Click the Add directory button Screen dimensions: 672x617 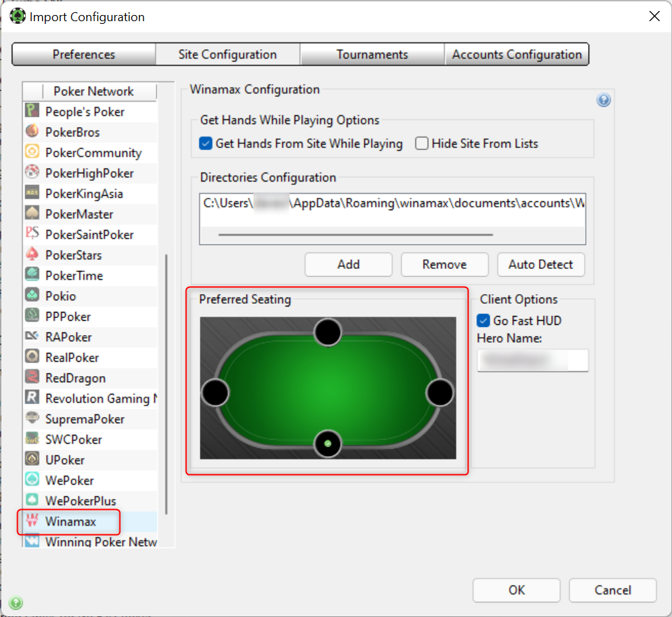click(x=348, y=264)
